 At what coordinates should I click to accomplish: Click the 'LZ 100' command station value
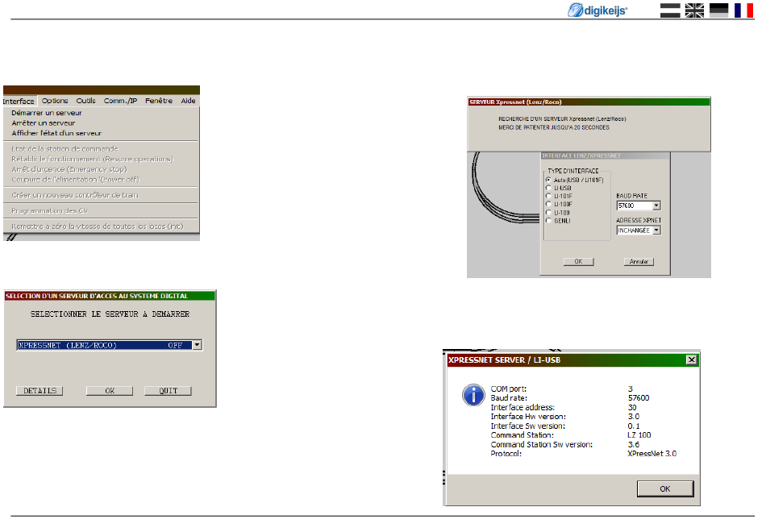tap(639, 435)
